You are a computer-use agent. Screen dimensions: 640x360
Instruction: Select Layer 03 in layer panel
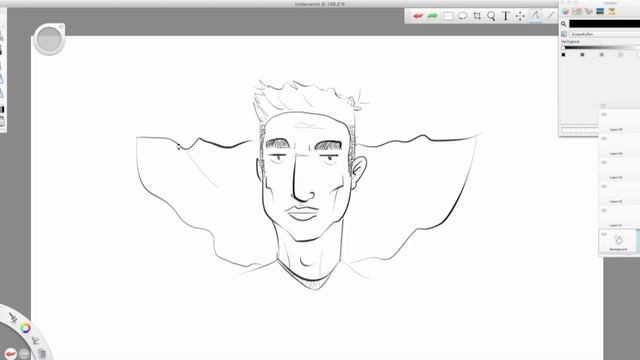pos(619,169)
